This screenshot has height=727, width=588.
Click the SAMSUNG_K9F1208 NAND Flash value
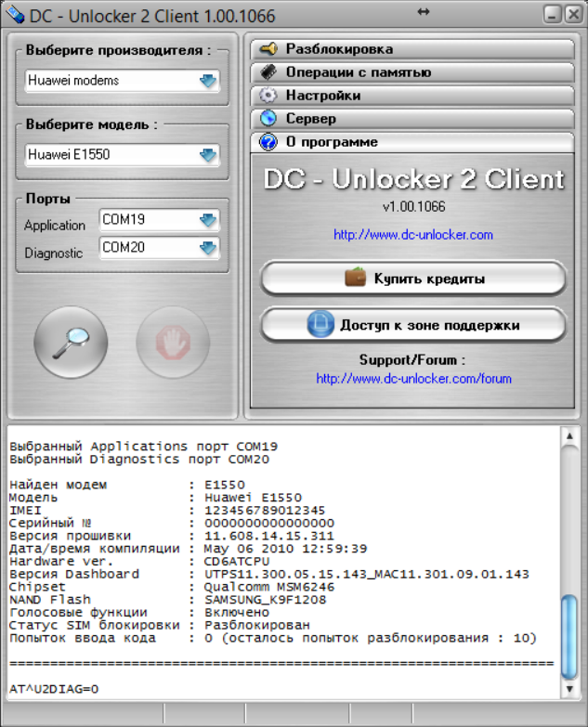pyautogui.click(x=266, y=600)
